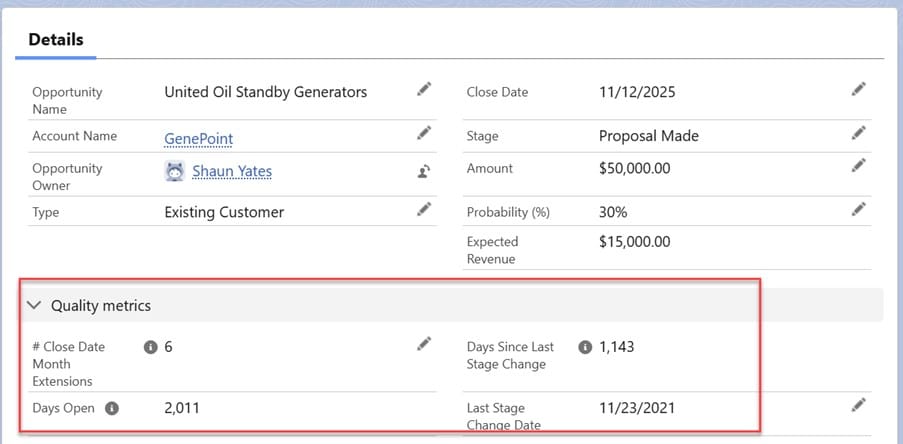Click the United Oil Standby Generators name value
Image resolution: width=903 pixels, height=444 pixels.
click(x=265, y=92)
